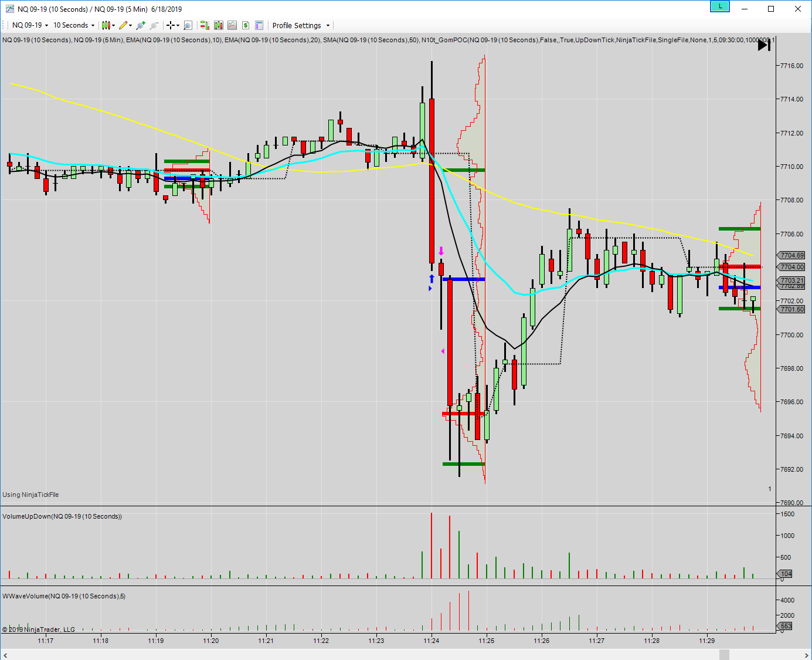812x660 pixels.
Task: Select the VolumeUpDown indicator label
Action: (62, 516)
